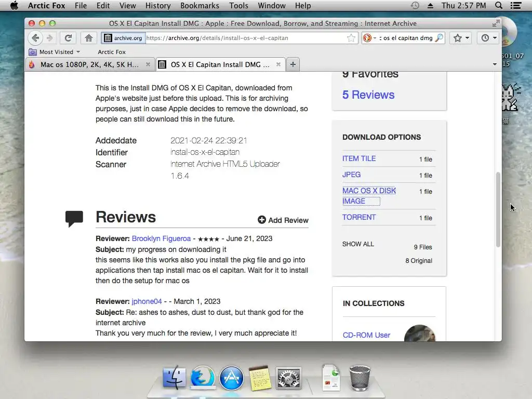Open the history clock toolbar button
Screen dimensions: 532x399
(x=485, y=38)
